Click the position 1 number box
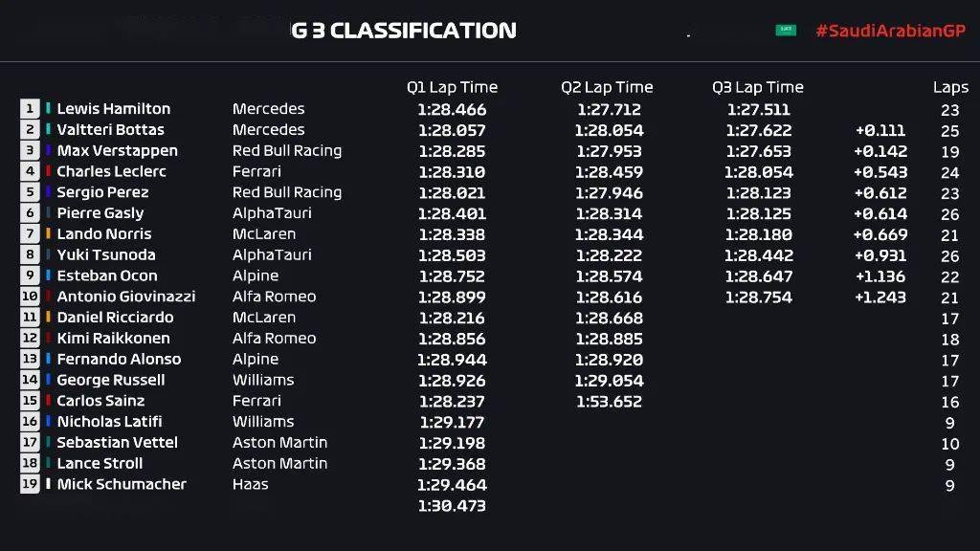The width and height of the screenshot is (980, 551). 30,109
